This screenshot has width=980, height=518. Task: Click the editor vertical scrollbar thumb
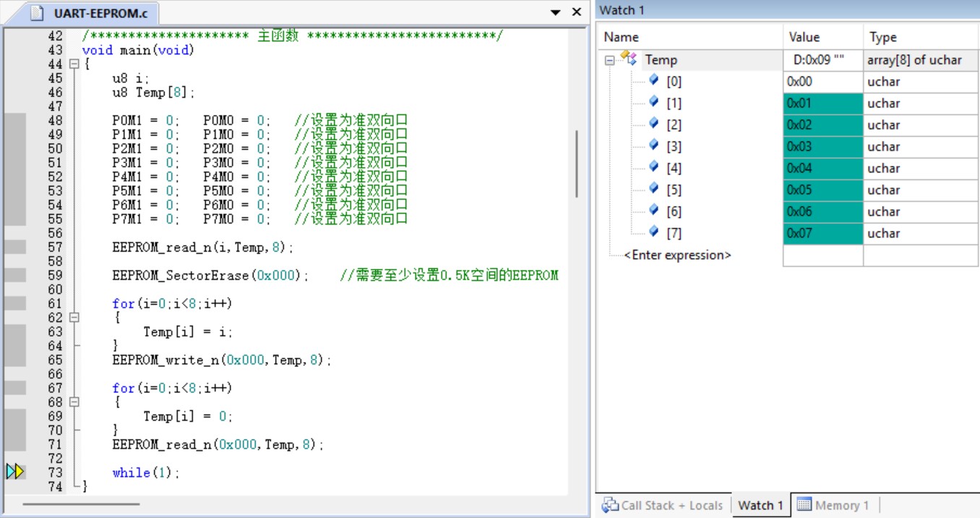(x=576, y=163)
